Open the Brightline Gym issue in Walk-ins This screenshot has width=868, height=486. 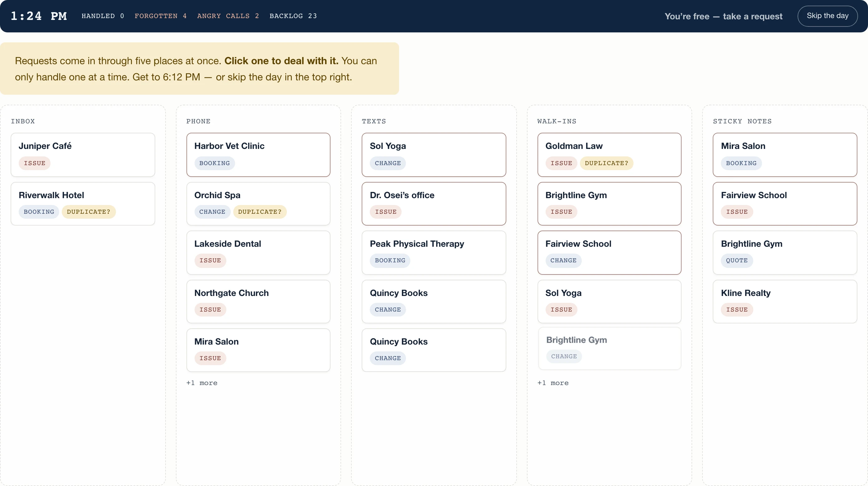tap(609, 203)
